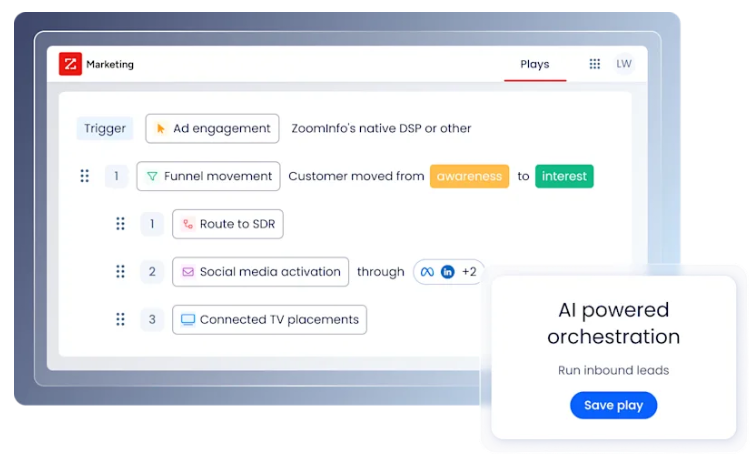Click the 'AI powered orchestration' heading
Screen dimensions: 750x456
614,323
